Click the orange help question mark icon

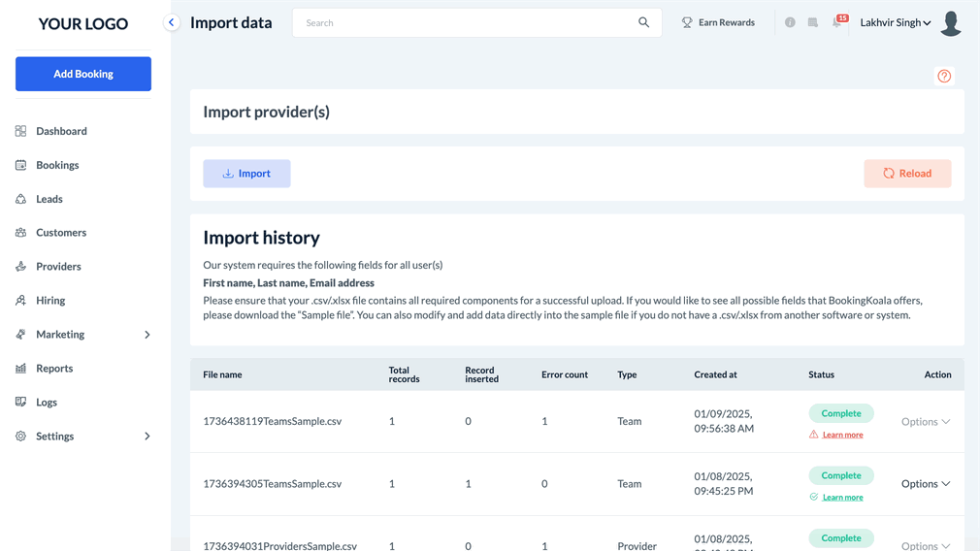pyautogui.click(x=944, y=77)
